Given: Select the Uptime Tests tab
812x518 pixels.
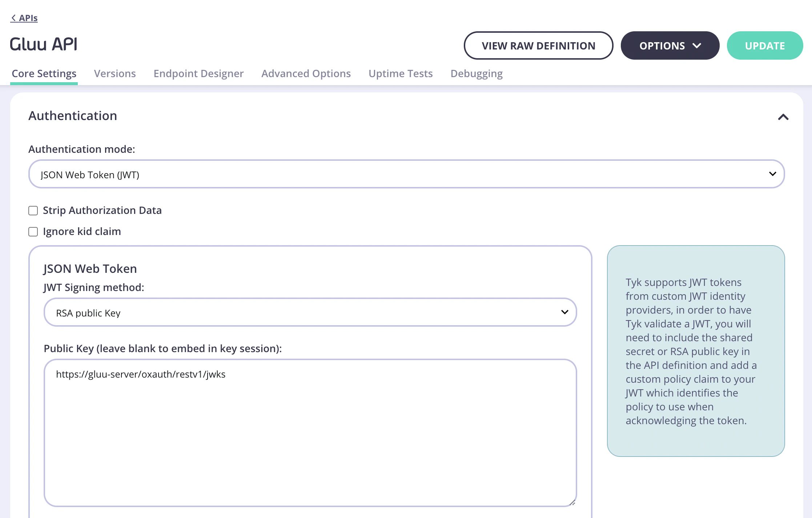Looking at the screenshot, I should click(401, 73).
